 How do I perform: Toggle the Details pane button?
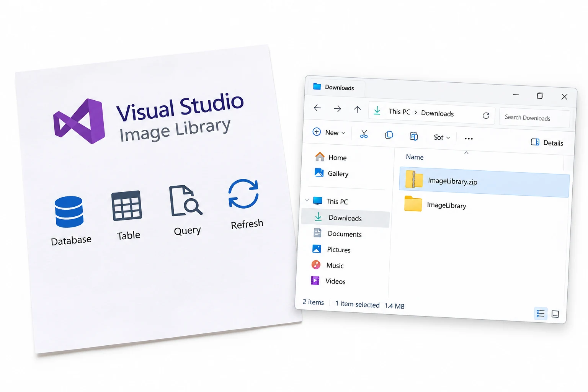click(x=547, y=142)
